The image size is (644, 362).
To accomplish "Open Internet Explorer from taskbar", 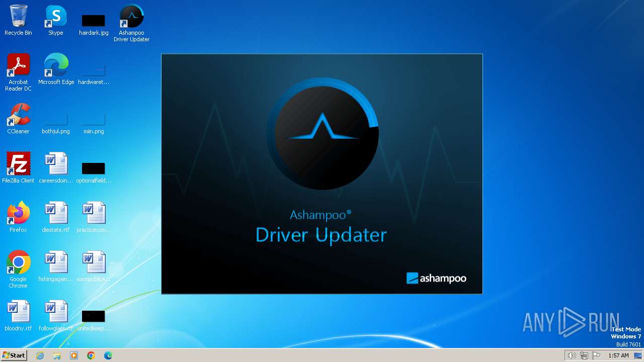I will (x=40, y=355).
